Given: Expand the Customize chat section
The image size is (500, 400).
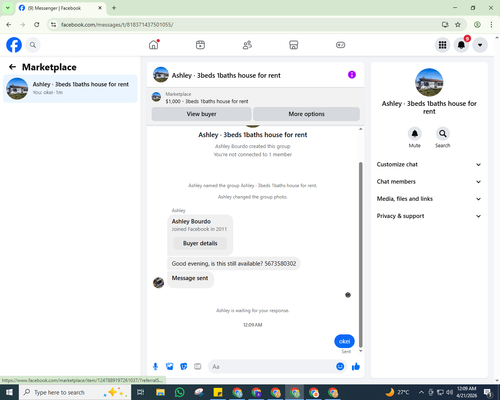Looking at the screenshot, I should pos(429,164).
